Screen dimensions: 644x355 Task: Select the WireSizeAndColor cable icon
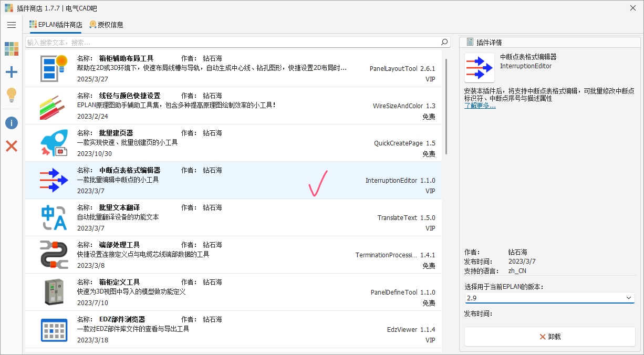point(54,106)
